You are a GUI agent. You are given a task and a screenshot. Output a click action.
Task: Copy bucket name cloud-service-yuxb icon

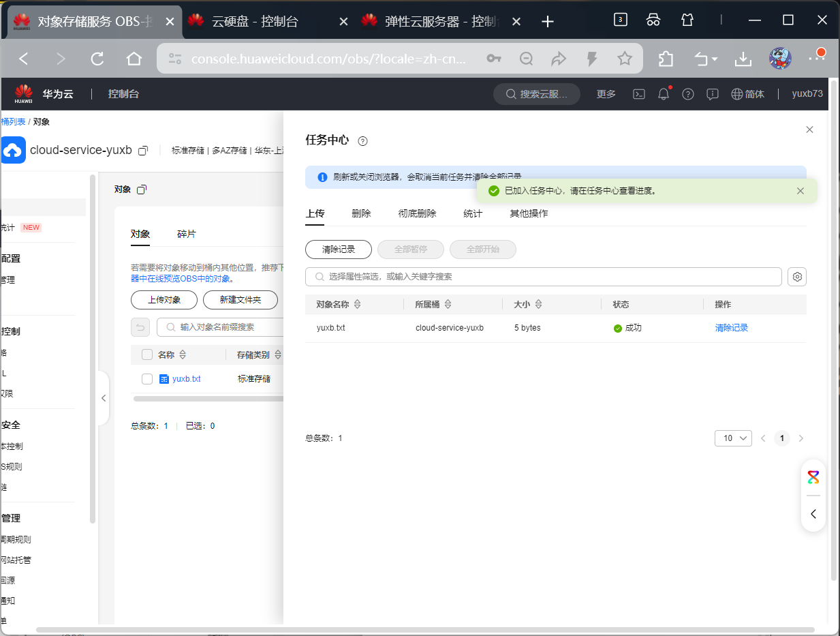143,151
